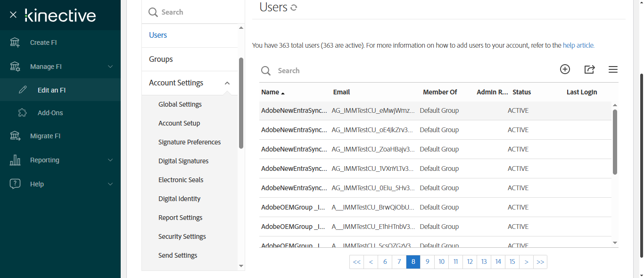Click the Add-Ons puzzle icon
The height and width of the screenshot is (278, 644).
click(x=22, y=113)
